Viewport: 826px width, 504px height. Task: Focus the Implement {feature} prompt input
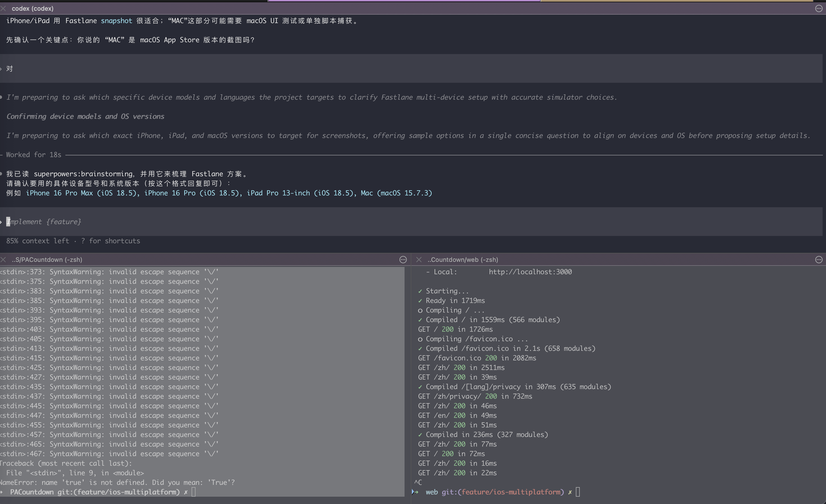(44, 222)
